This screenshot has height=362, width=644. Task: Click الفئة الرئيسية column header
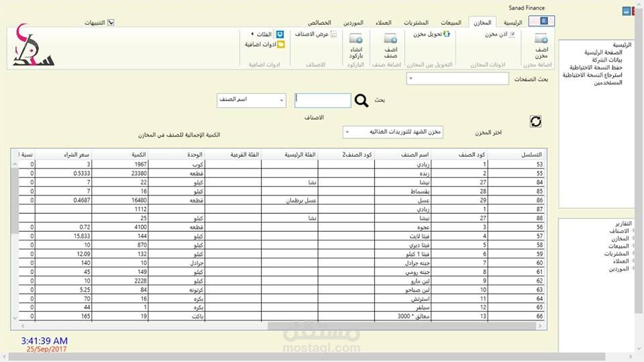click(x=289, y=154)
